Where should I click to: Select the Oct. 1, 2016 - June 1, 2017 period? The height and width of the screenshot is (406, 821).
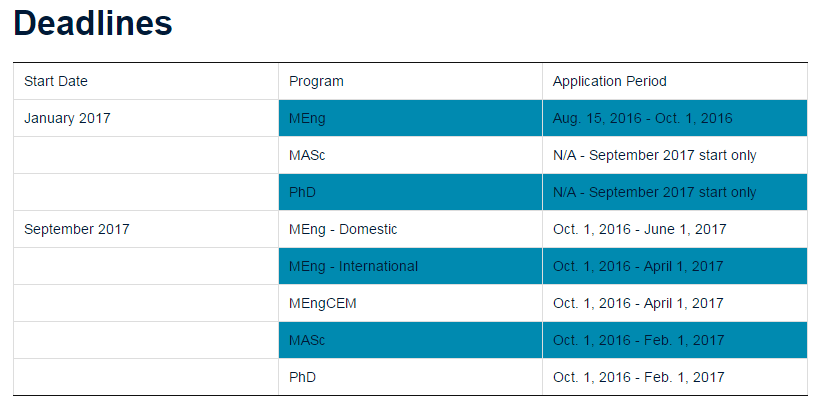(x=639, y=229)
